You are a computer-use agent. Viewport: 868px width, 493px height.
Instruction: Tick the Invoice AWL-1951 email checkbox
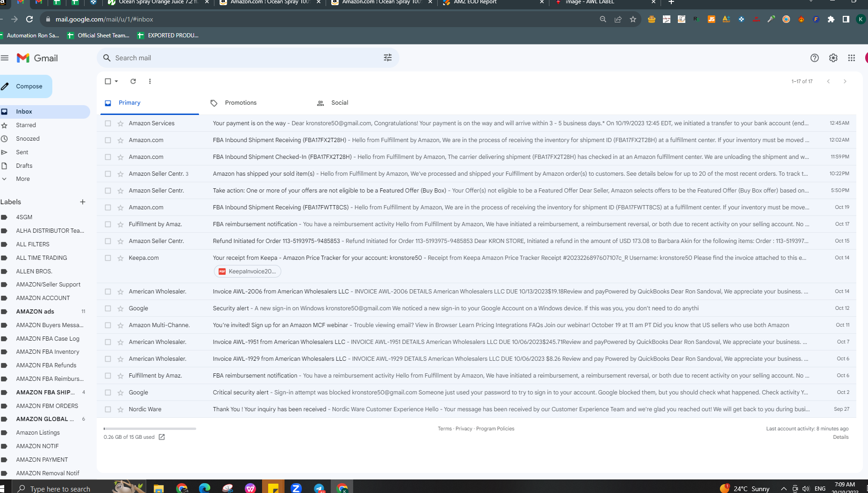tap(108, 342)
